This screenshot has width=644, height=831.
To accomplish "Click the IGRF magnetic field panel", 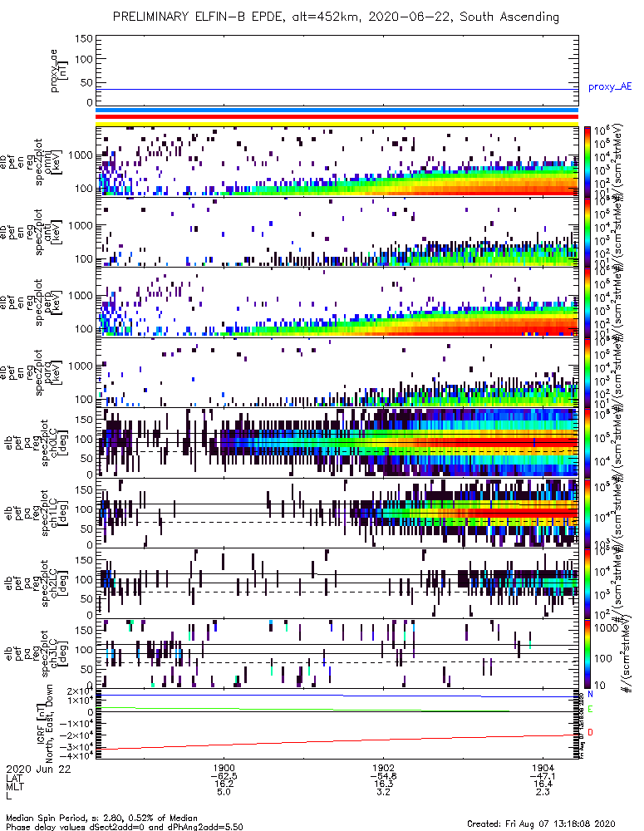I will pyautogui.click(x=337, y=724).
